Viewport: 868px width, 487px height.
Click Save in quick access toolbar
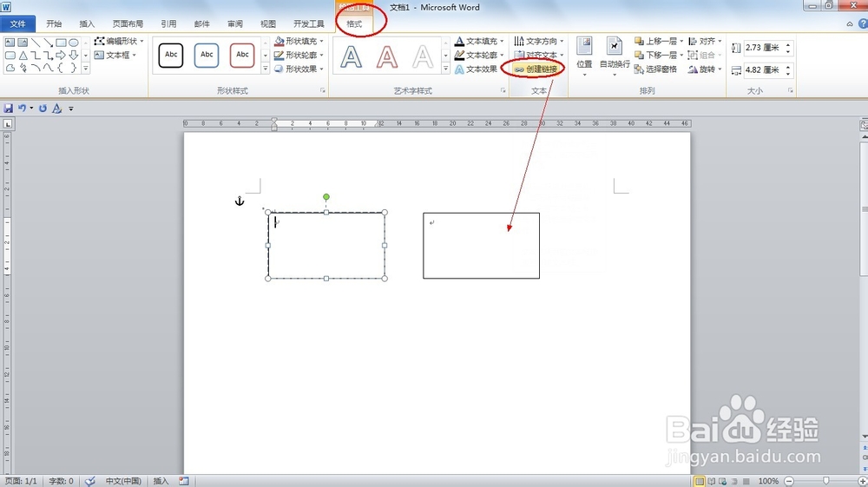(9, 109)
